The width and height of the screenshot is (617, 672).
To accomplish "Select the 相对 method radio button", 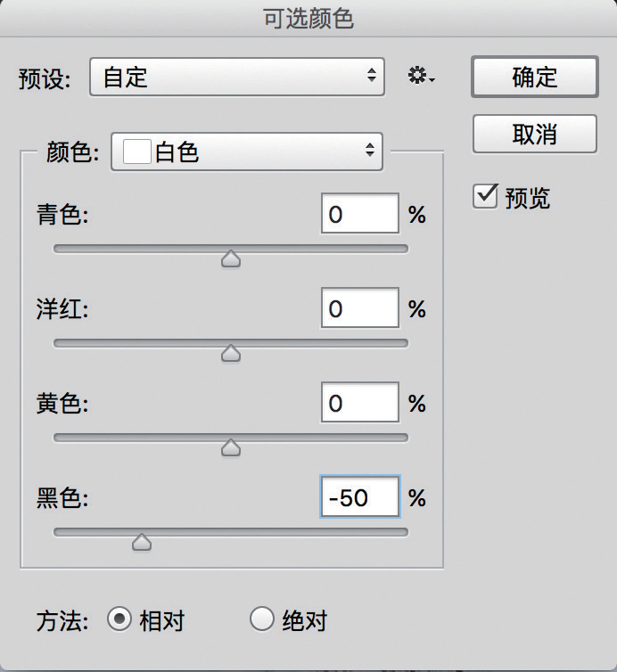I will click(x=119, y=619).
